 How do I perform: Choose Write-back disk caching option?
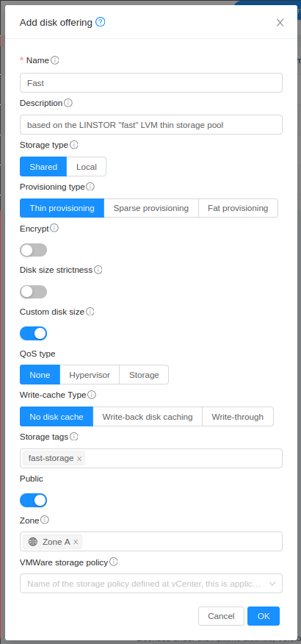(x=148, y=417)
